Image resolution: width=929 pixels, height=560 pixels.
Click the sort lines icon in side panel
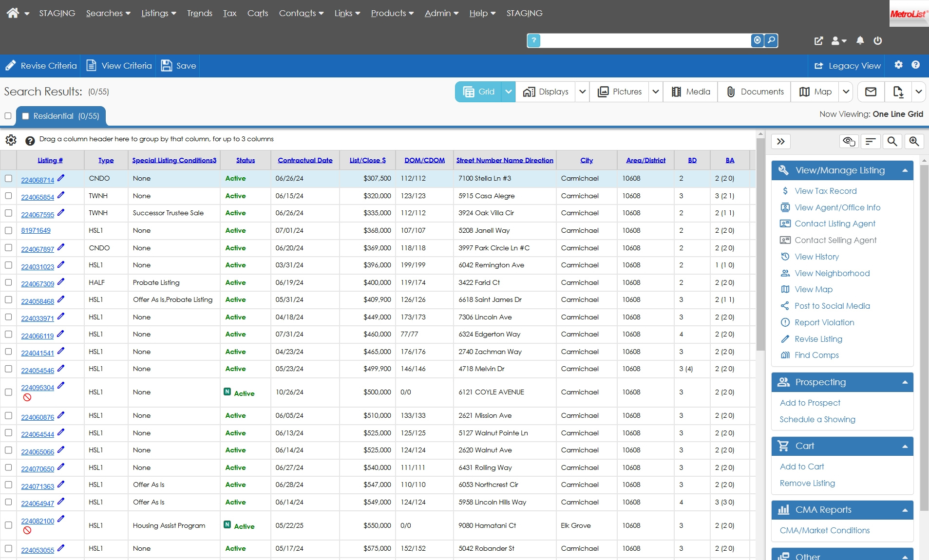[x=871, y=142]
